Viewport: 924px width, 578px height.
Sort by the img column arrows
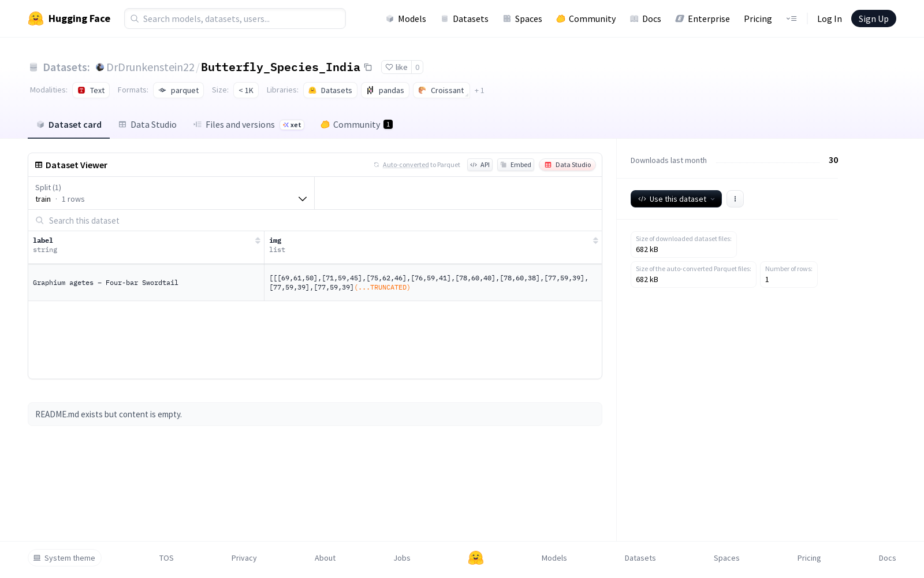[x=595, y=240]
